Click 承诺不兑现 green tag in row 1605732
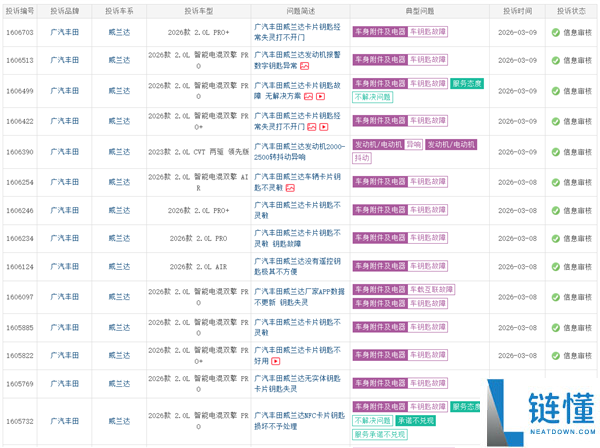This screenshot has height=448, width=600. 416,421
